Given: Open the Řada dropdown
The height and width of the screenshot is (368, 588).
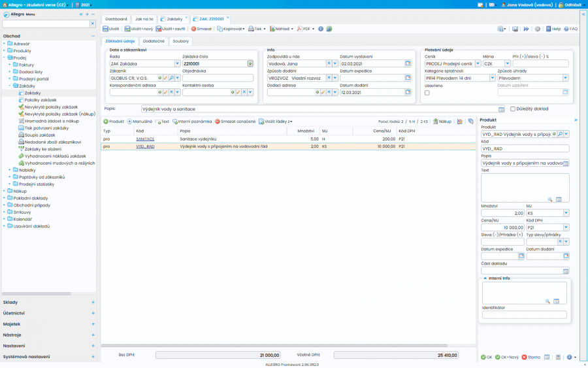Looking at the screenshot, I should [x=177, y=63].
